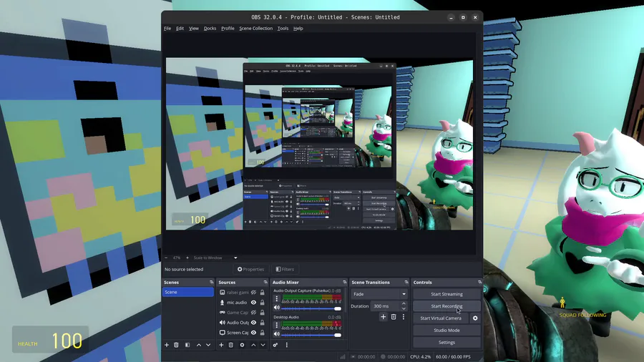Zoom out preview with minus icon
The image size is (644, 362).
(166, 258)
